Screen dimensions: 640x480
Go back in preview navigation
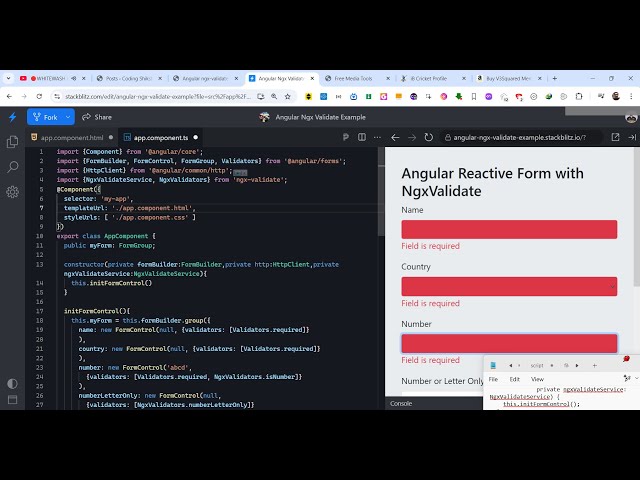[x=395, y=137]
